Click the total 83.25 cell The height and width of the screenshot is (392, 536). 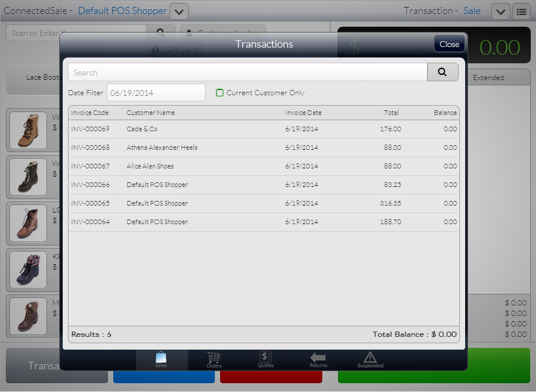pyautogui.click(x=393, y=185)
